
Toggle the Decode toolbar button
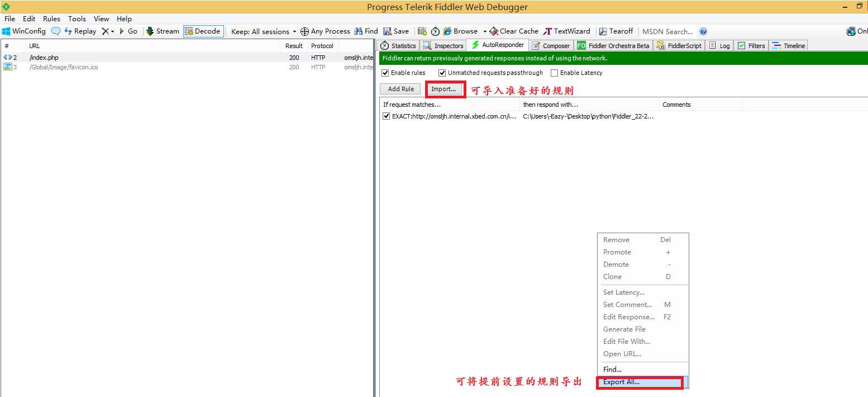coord(203,31)
